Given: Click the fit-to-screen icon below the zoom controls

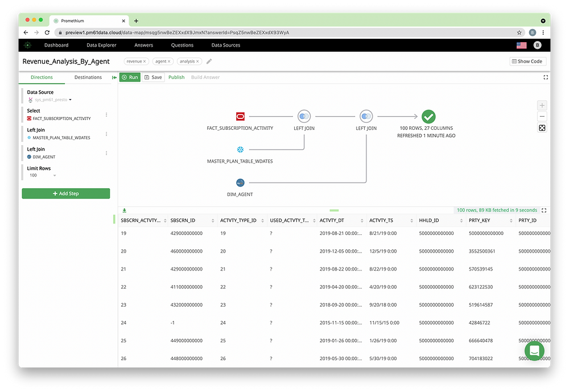Looking at the screenshot, I should click(542, 128).
